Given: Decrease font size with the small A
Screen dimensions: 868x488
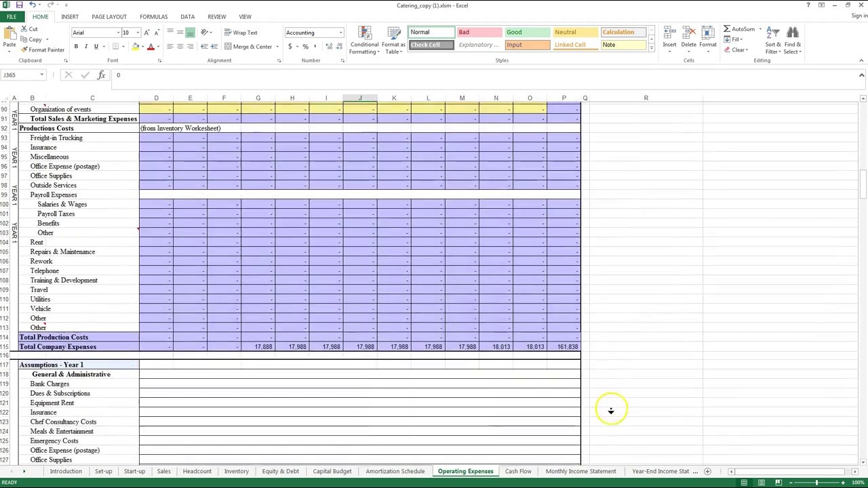Looking at the screenshot, I should [157, 33].
